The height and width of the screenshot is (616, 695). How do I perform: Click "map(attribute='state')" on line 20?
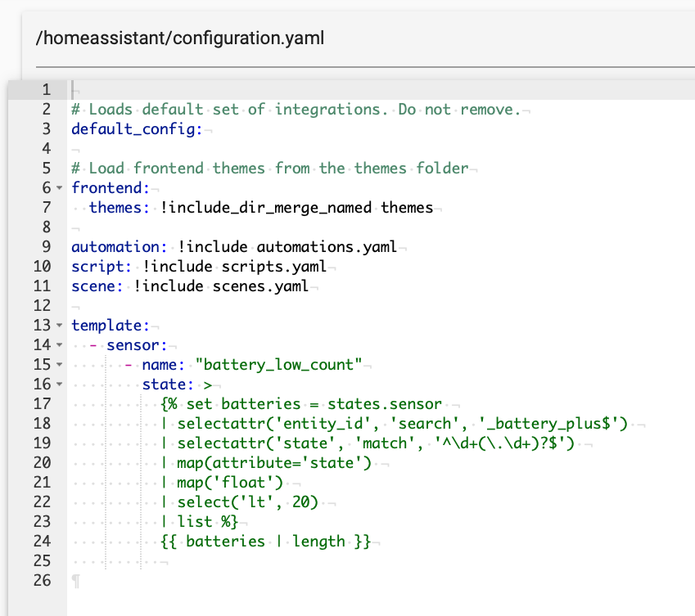(274, 463)
